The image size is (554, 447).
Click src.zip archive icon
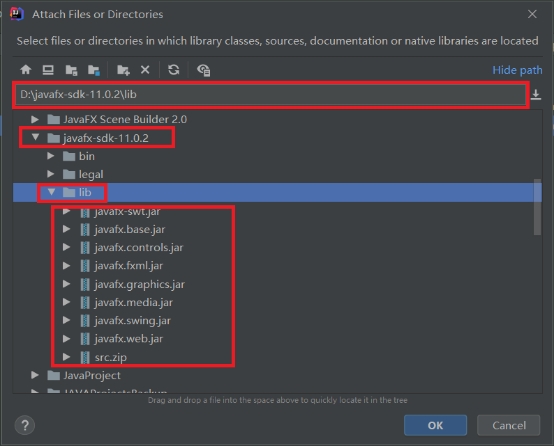click(85, 357)
